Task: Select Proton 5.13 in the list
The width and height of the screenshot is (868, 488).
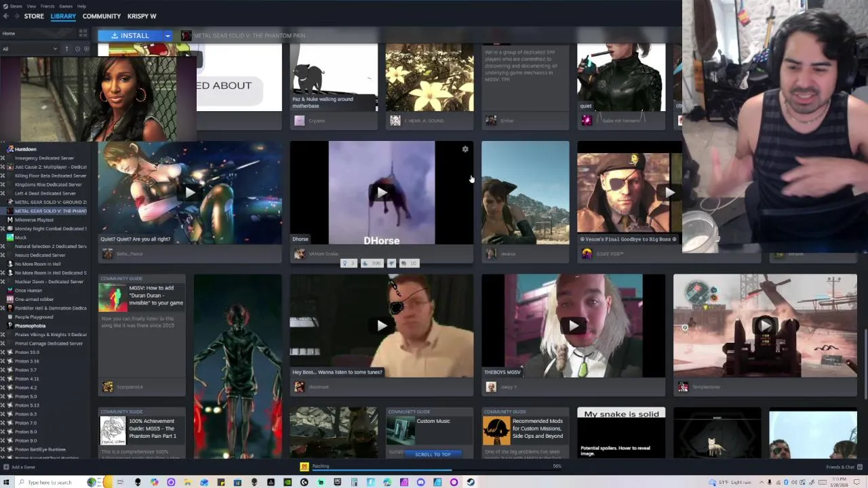Action: pos(27,405)
